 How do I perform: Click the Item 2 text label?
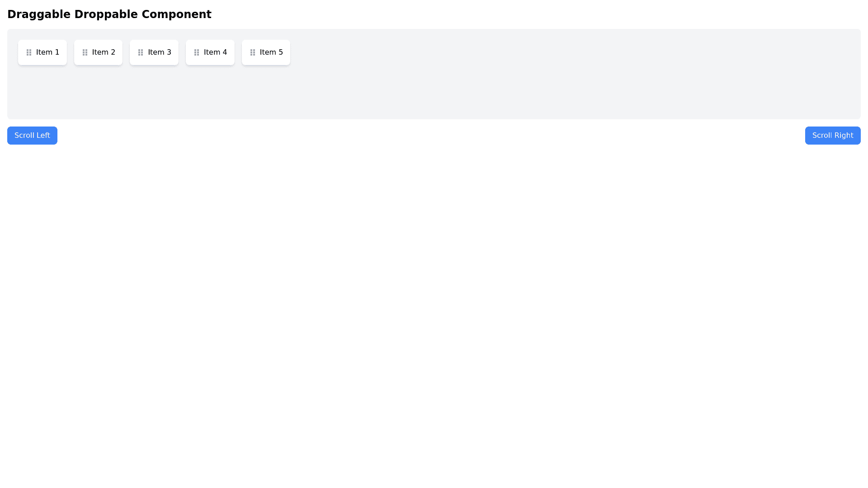[104, 52]
